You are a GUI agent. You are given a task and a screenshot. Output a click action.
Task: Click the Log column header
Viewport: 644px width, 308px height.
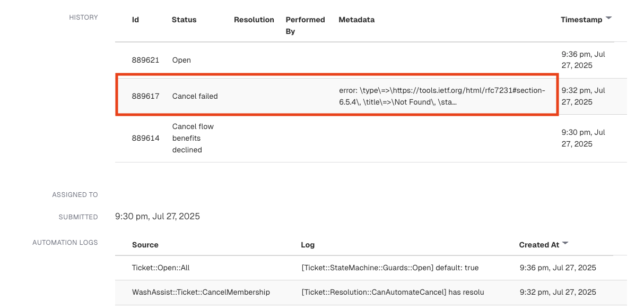(x=308, y=245)
